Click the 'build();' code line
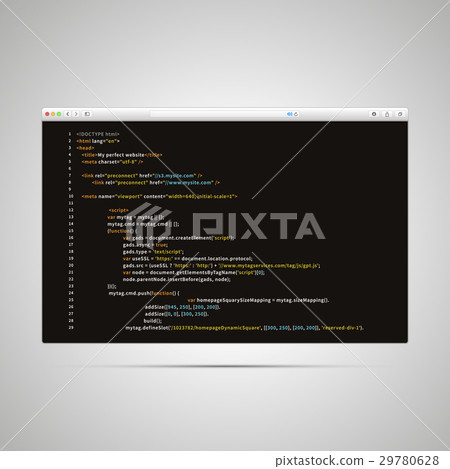Viewport: 450px width, 469px height. coord(153,321)
